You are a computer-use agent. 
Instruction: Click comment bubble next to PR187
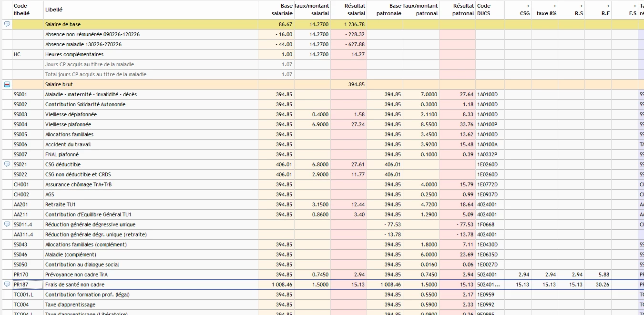coord(7,285)
